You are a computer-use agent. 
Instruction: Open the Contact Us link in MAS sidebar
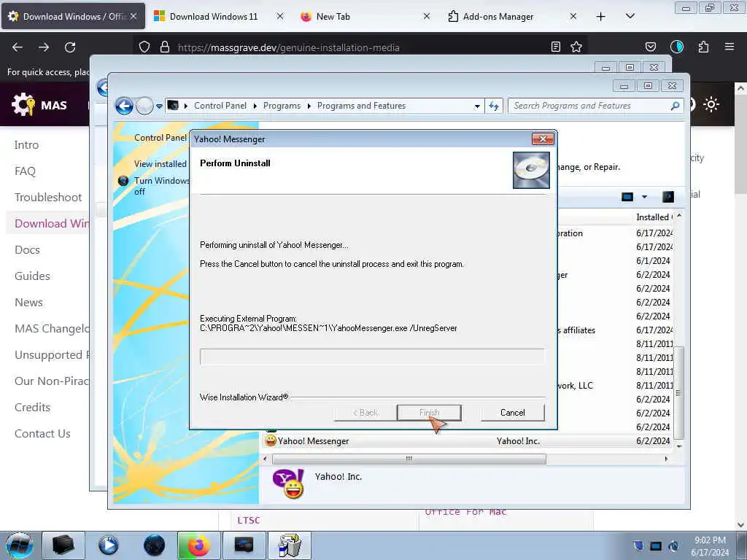pyautogui.click(x=42, y=433)
